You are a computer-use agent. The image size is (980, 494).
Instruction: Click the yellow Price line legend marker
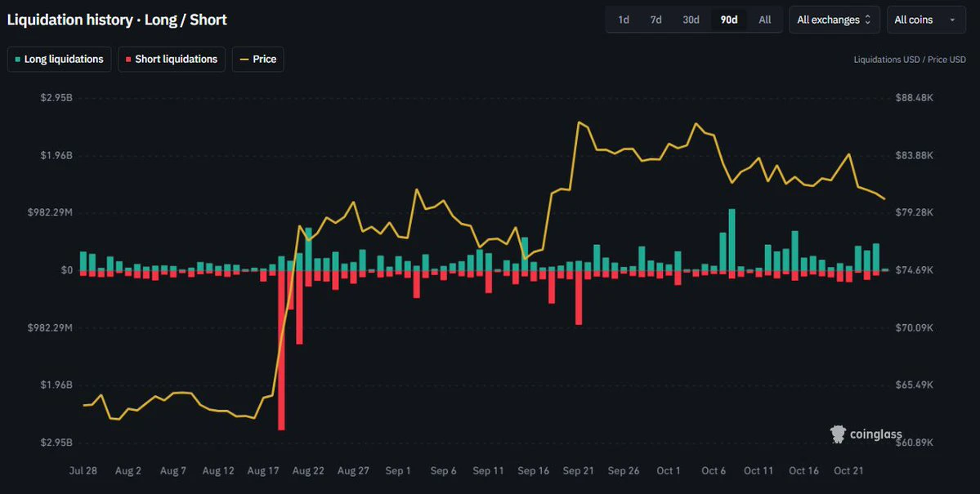244,60
